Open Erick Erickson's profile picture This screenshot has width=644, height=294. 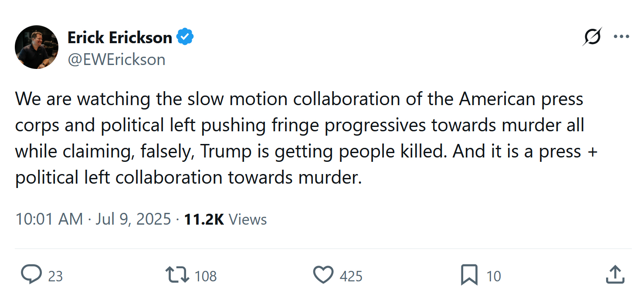point(37,47)
